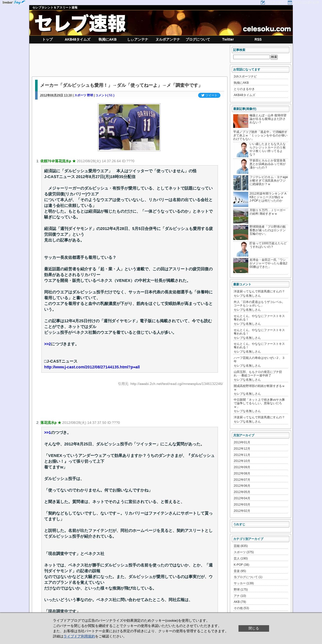Open the スポーツ (375) category
The image size is (322, 644).
[244, 552]
